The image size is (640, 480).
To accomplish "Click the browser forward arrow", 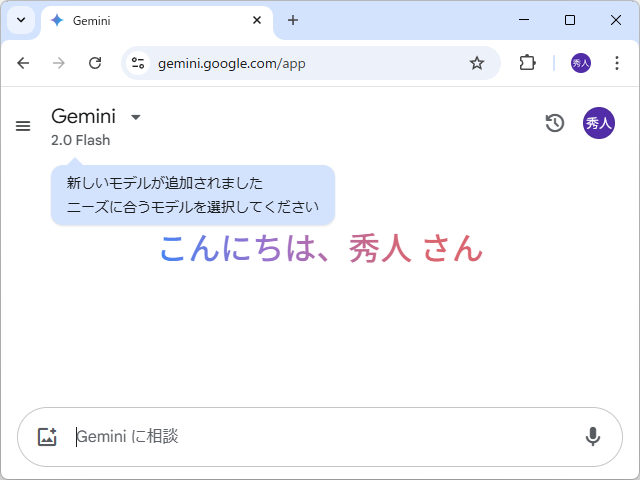I will [x=59, y=63].
